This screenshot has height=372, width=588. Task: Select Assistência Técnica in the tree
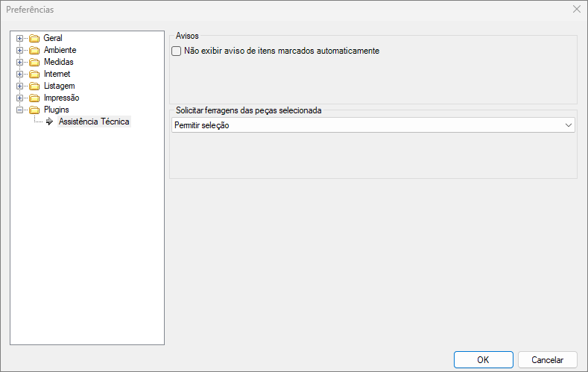click(x=94, y=122)
